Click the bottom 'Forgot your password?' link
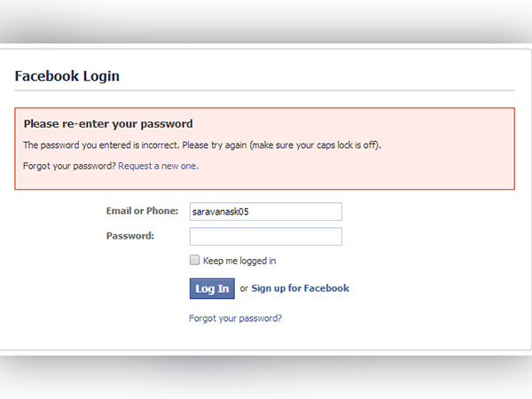The height and width of the screenshot is (399, 532). [x=235, y=317]
